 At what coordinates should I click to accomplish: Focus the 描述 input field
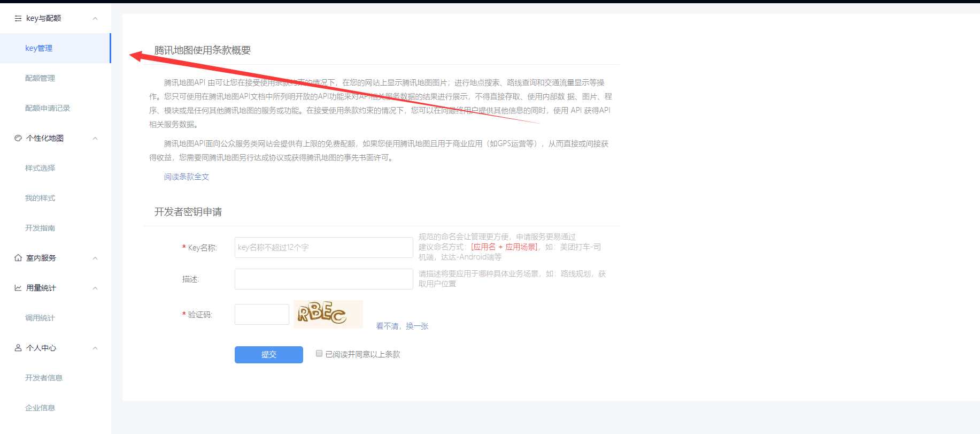click(x=323, y=279)
